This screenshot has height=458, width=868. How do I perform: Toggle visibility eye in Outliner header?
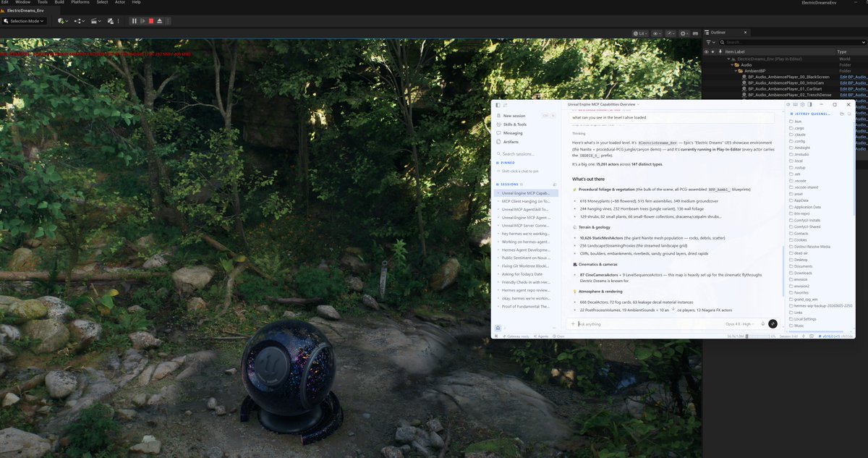tap(707, 52)
